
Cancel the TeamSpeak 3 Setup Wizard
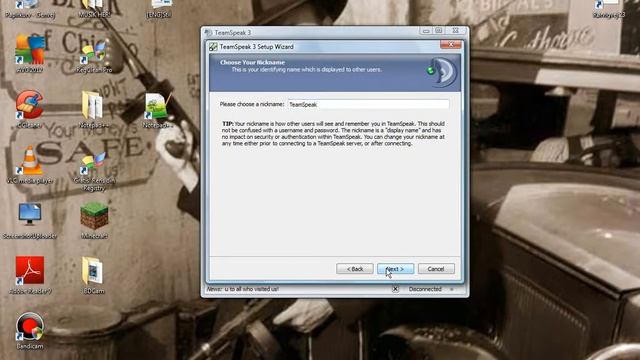436,269
